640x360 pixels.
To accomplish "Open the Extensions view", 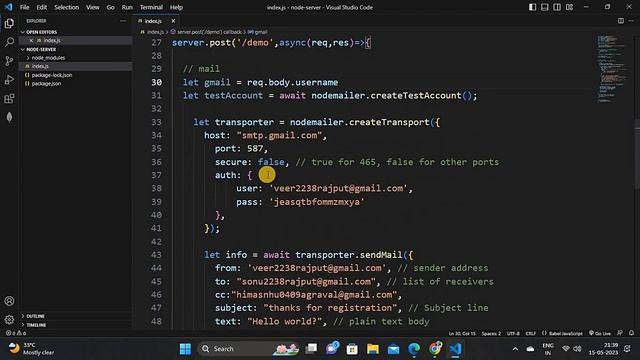I will [x=9, y=98].
